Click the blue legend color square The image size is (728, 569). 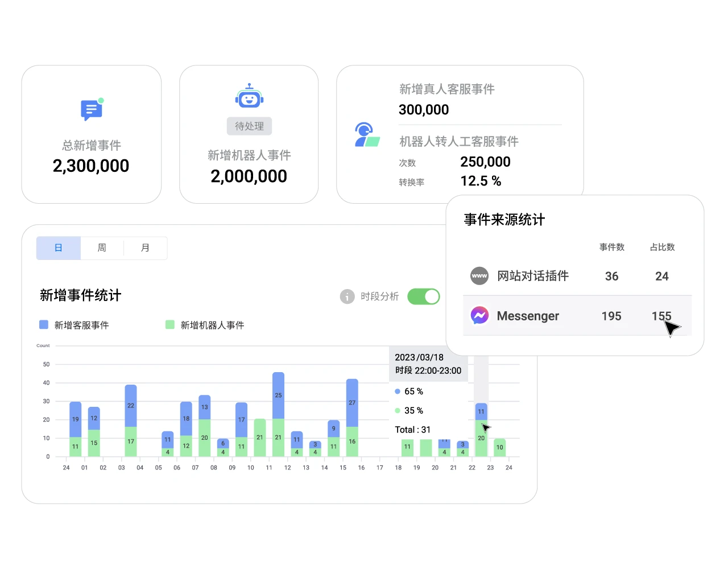(x=44, y=325)
